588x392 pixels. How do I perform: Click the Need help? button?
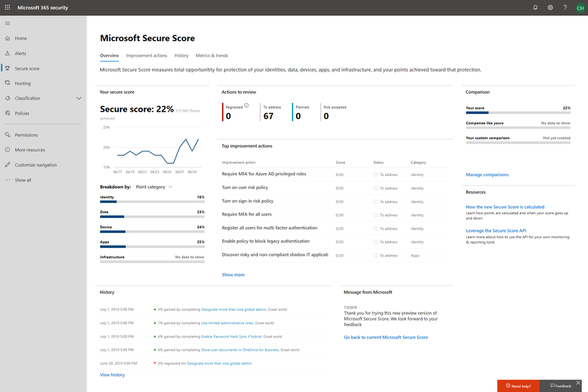(518, 386)
